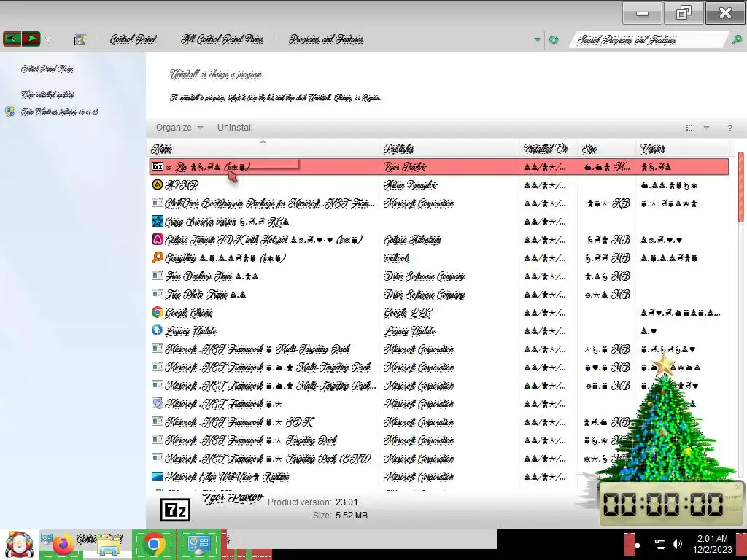Viewport: 747px width, 560px height.
Task: Select the Google Chrome list icon
Action: tap(158, 312)
